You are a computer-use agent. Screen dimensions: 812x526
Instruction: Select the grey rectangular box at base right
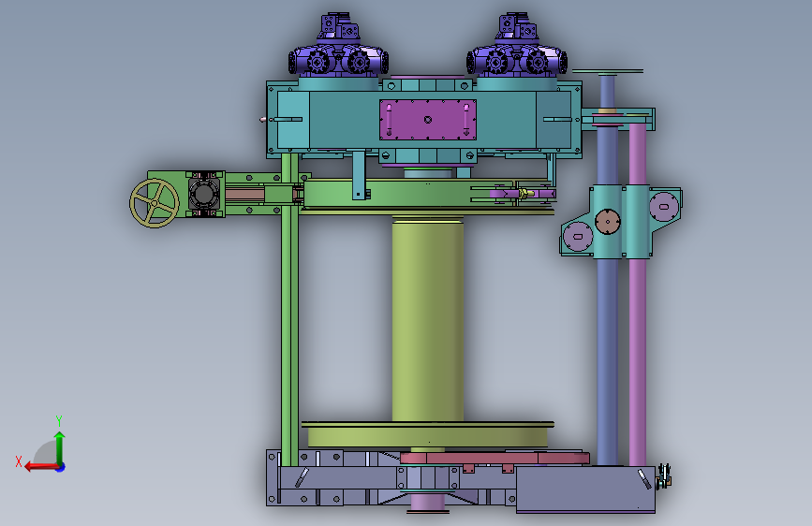585,489
